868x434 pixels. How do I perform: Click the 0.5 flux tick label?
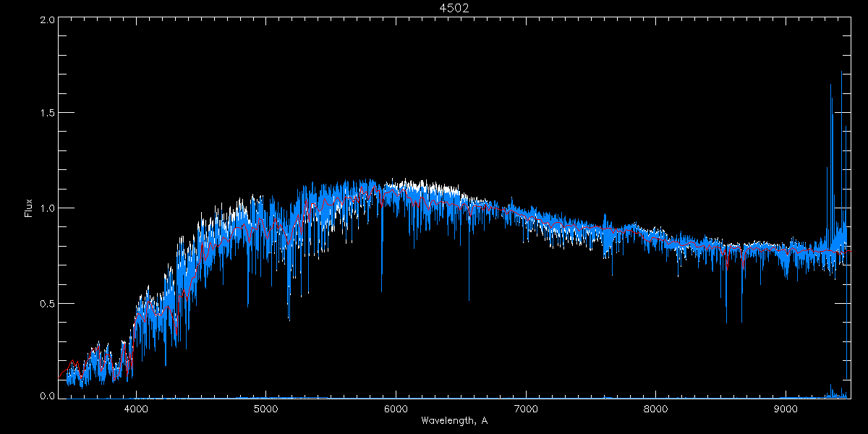point(47,303)
